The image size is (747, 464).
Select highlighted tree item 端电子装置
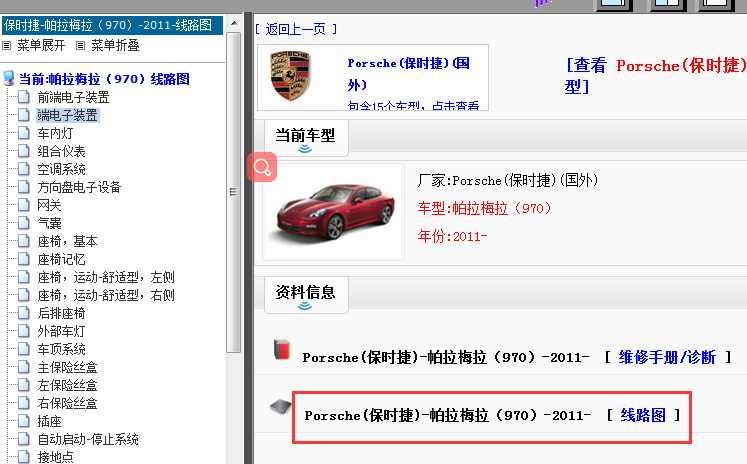point(68,115)
